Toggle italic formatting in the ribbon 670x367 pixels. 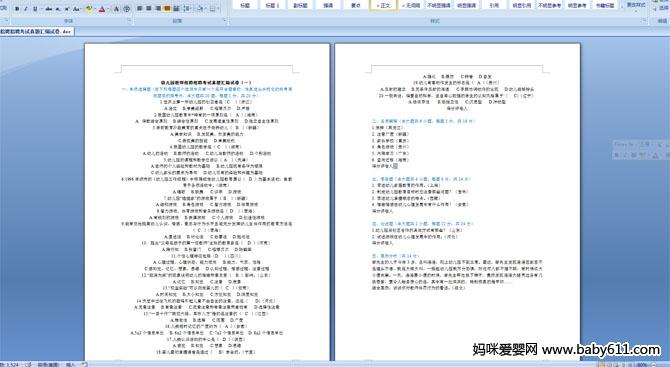tap(26, 9)
